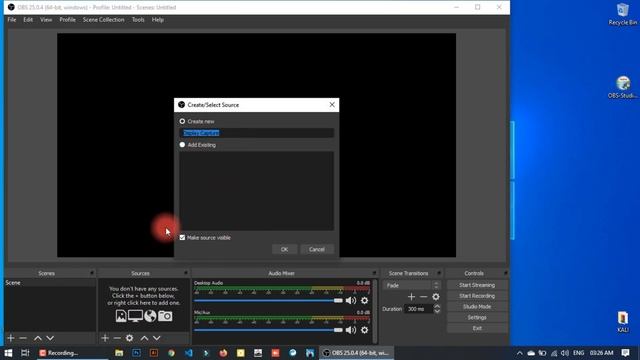Open Recycle Bin on desktop
640x360 pixels.
coord(623,14)
